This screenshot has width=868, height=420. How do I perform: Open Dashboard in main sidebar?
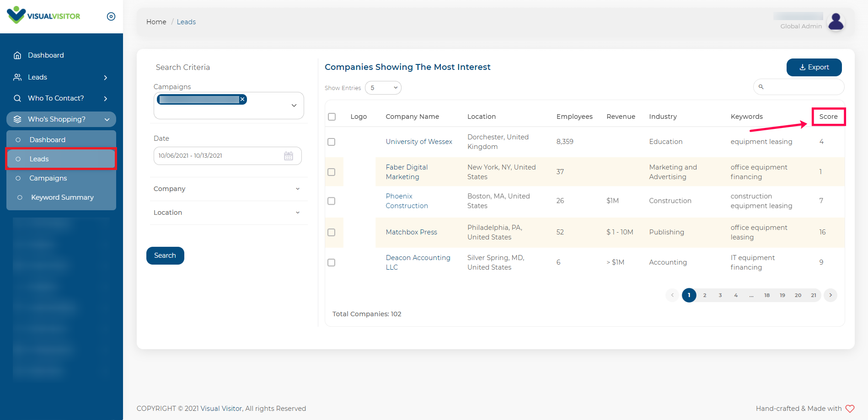pyautogui.click(x=46, y=55)
